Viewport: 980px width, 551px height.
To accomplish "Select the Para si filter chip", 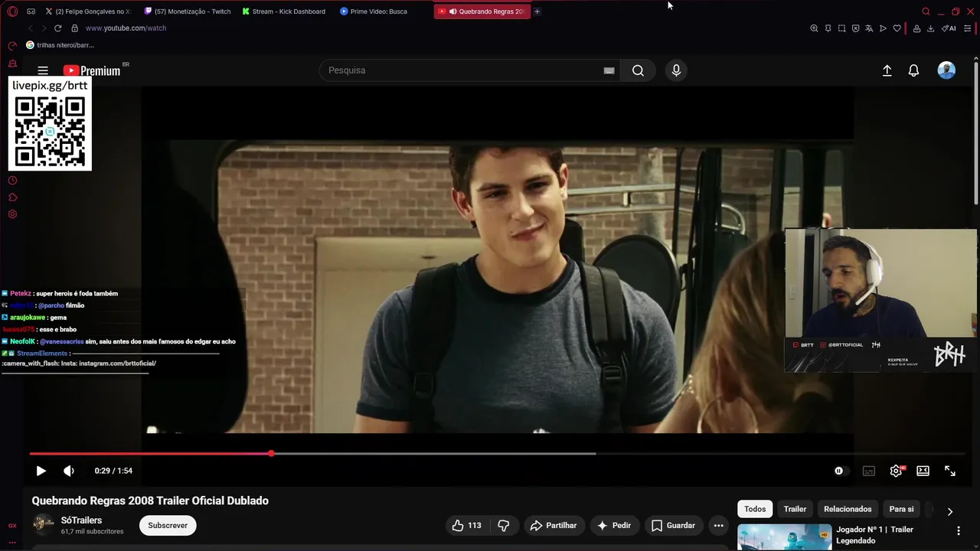I will (x=901, y=509).
